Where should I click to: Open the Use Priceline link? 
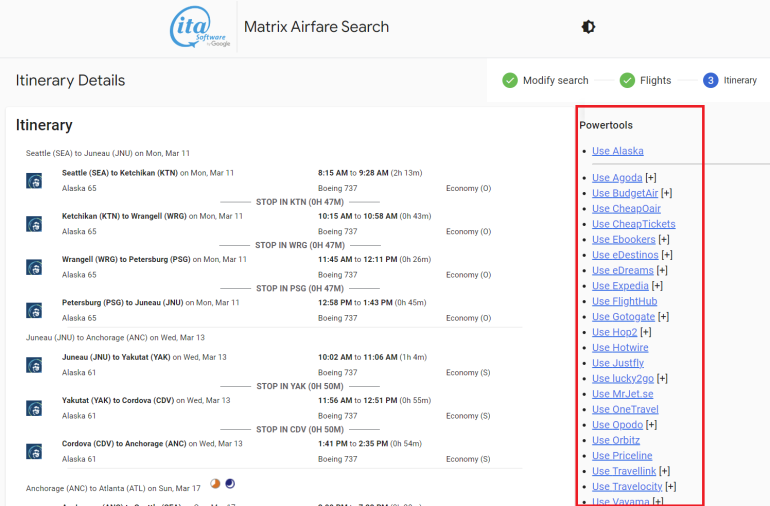coord(622,456)
